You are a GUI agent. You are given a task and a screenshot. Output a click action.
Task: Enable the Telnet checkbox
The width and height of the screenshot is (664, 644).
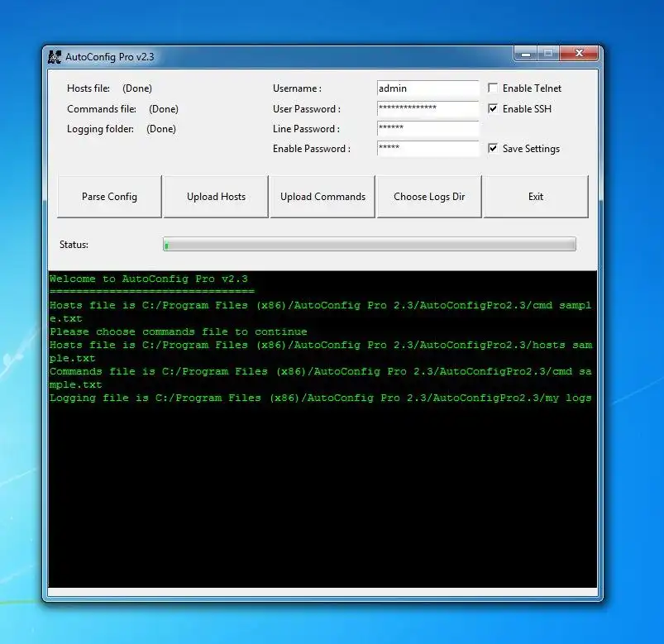[x=493, y=88]
